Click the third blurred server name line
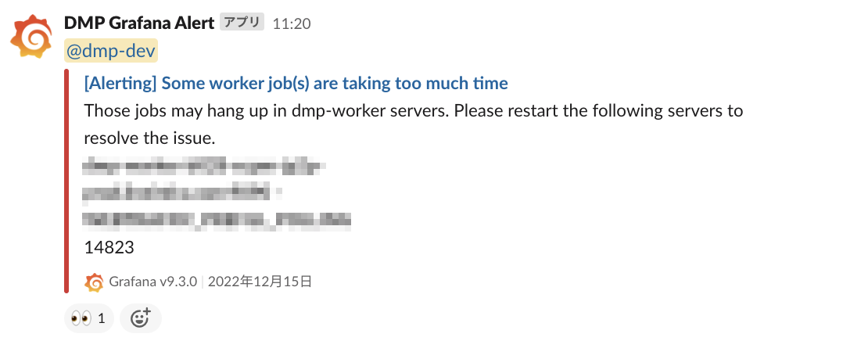The height and width of the screenshot is (341, 868). tap(217, 220)
